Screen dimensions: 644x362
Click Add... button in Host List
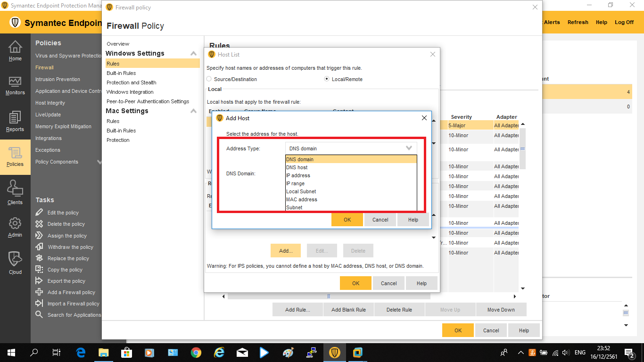coord(286,251)
